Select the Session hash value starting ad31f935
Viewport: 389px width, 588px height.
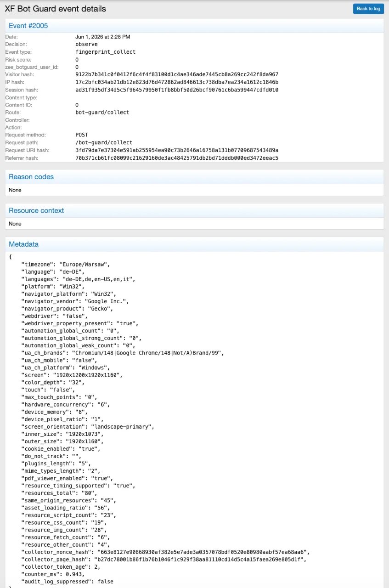(177, 90)
